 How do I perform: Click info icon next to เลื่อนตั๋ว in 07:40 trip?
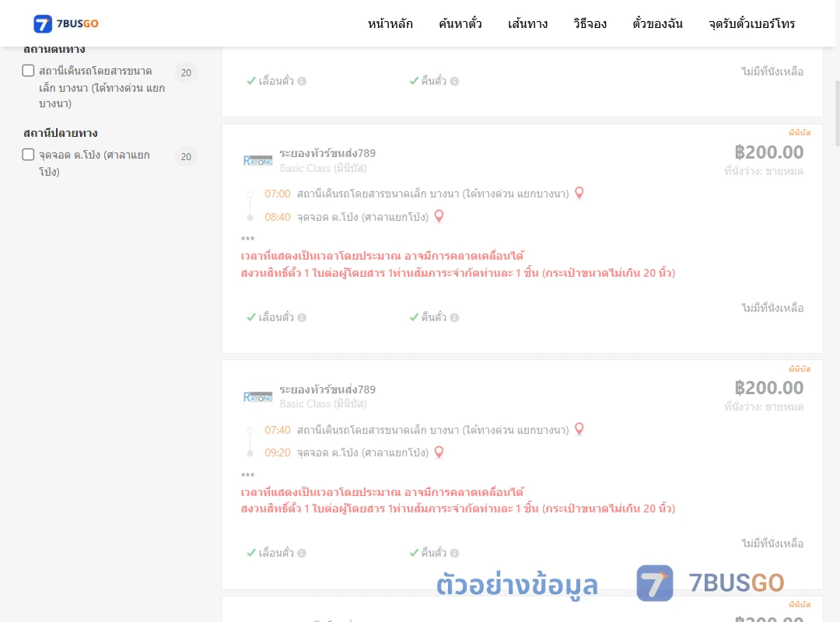[302, 554]
